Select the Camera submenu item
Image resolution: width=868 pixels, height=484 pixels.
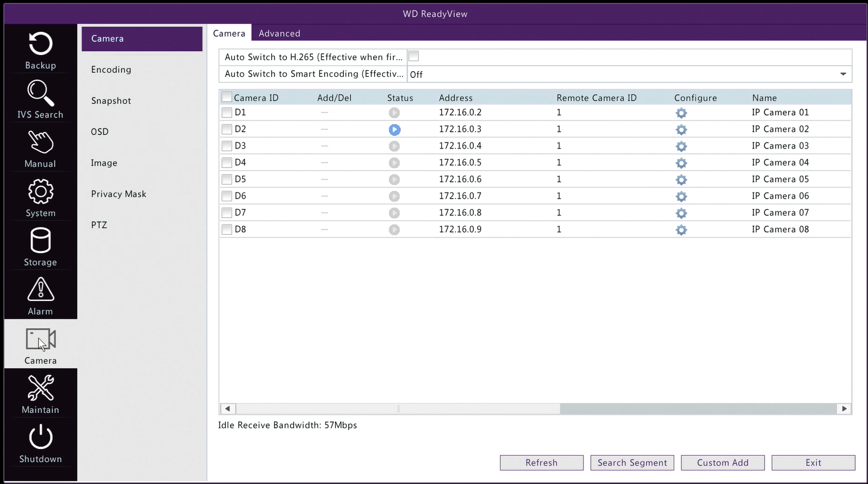pyautogui.click(x=142, y=39)
